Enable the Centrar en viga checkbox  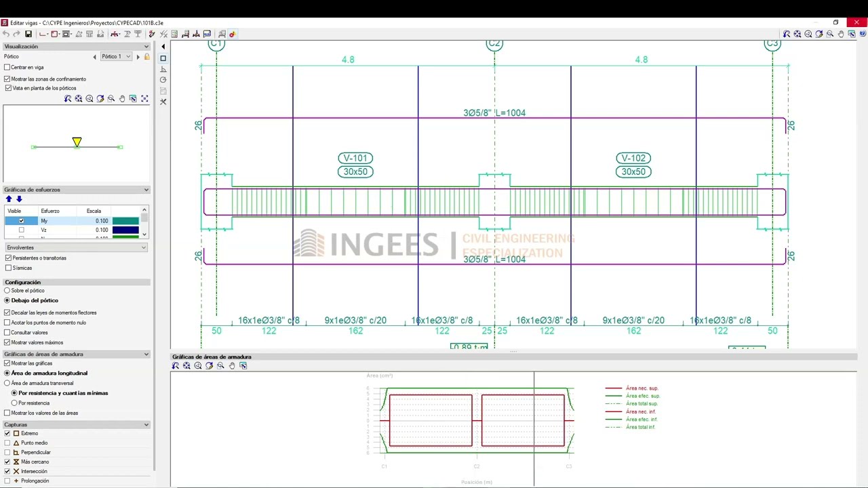pyautogui.click(x=7, y=67)
